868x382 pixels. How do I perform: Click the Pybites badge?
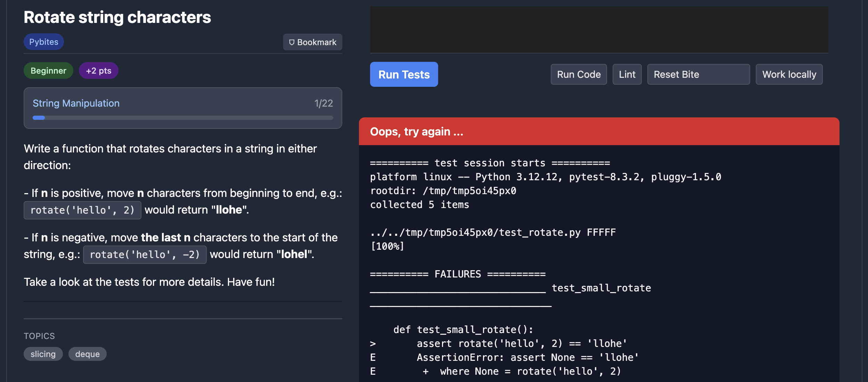[x=44, y=42]
